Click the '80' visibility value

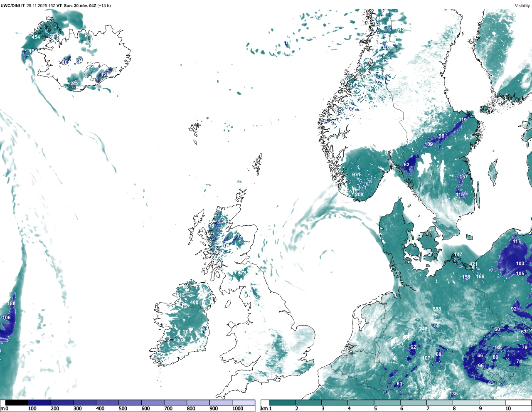tap(495, 357)
